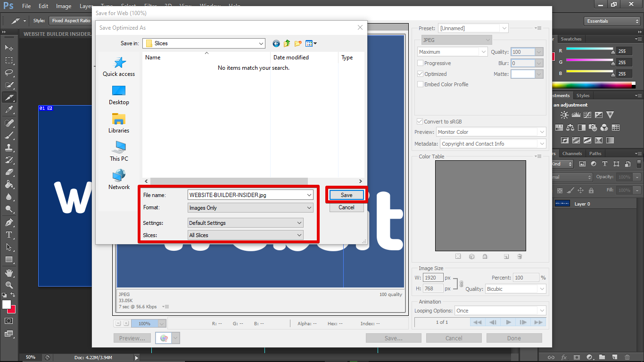Viewport: 644px width, 362px height.
Task: Open the Metadata dropdown
Action: 493,144
